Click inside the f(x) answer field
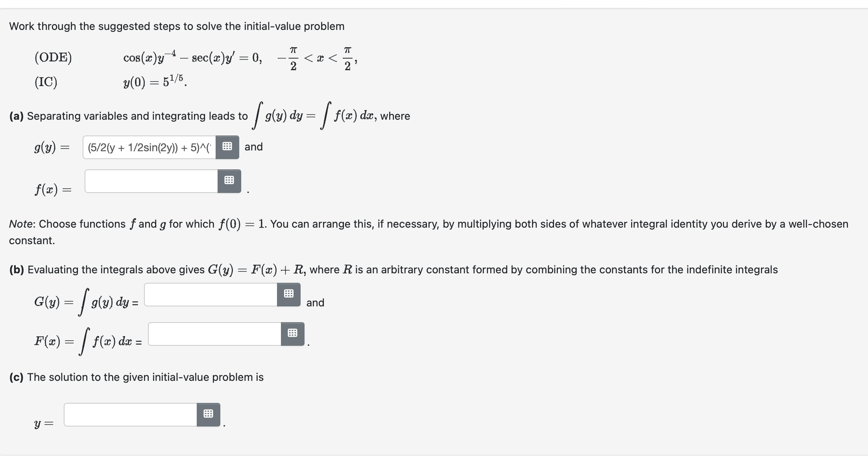This screenshot has width=868, height=460. 151,180
